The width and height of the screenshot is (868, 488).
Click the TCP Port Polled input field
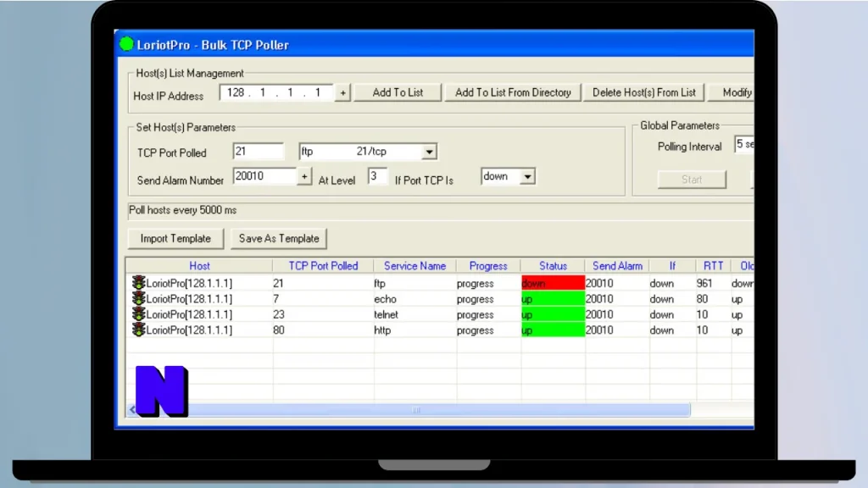click(x=258, y=151)
